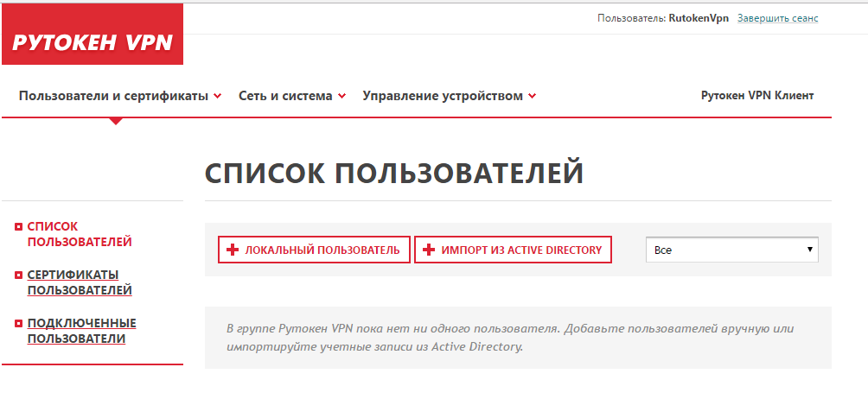This screenshot has width=868, height=418.
Task: Open the Все user filter dropdown
Action: point(731,250)
